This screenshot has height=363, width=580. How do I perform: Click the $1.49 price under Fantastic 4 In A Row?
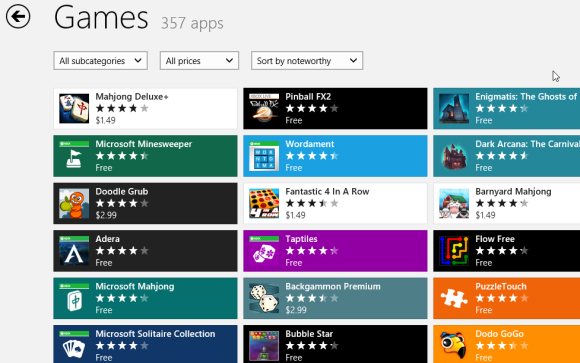295,215
